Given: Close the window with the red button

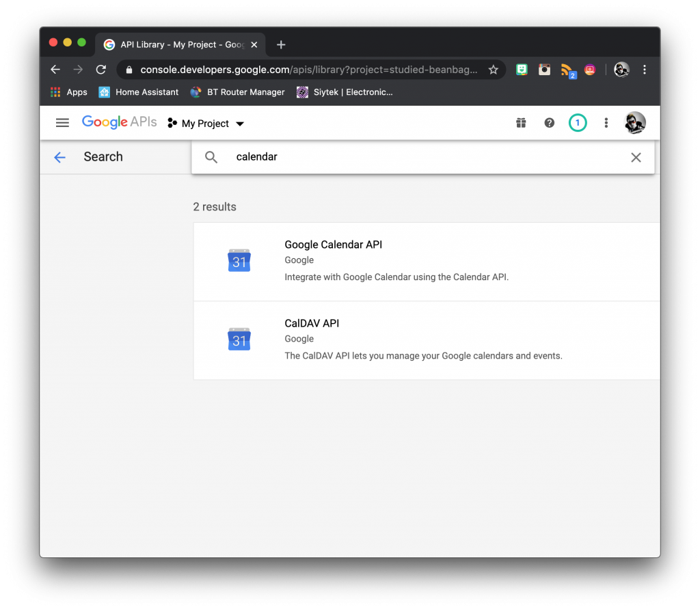Looking at the screenshot, I should click(x=53, y=42).
